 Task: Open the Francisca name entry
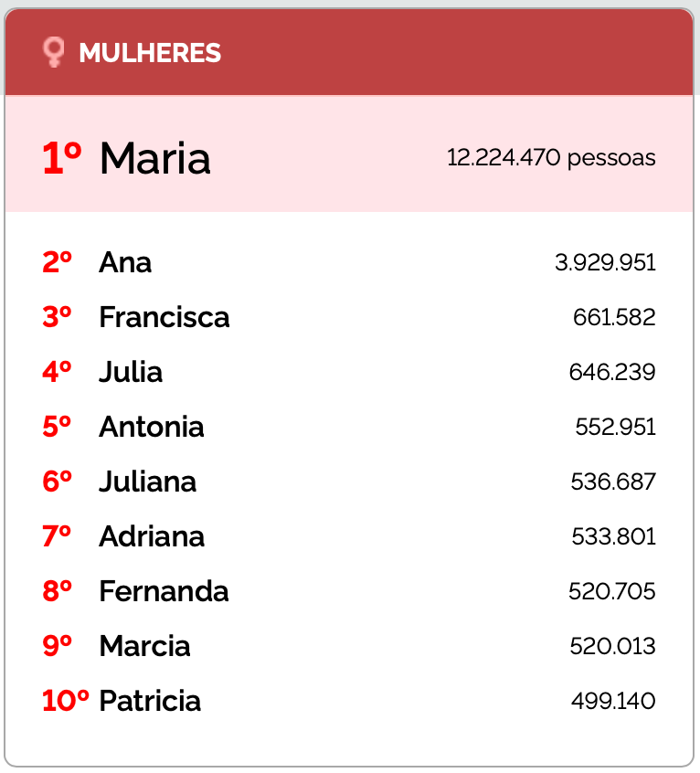pos(164,318)
